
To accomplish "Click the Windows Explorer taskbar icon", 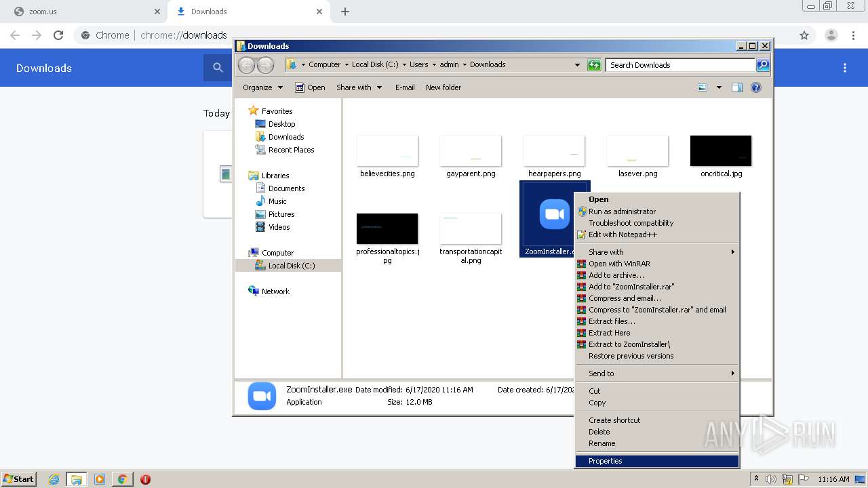I will coord(77,479).
